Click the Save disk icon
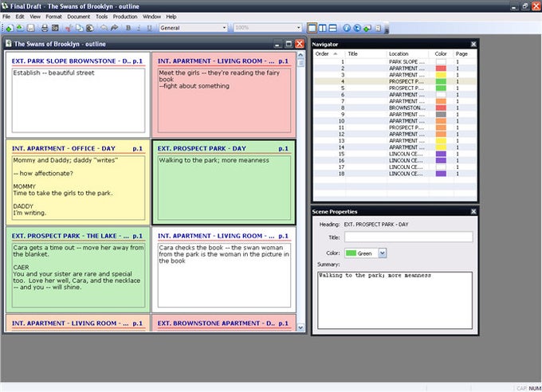The width and height of the screenshot is (542, 392). pyautogui.click(x=31, y=28)
